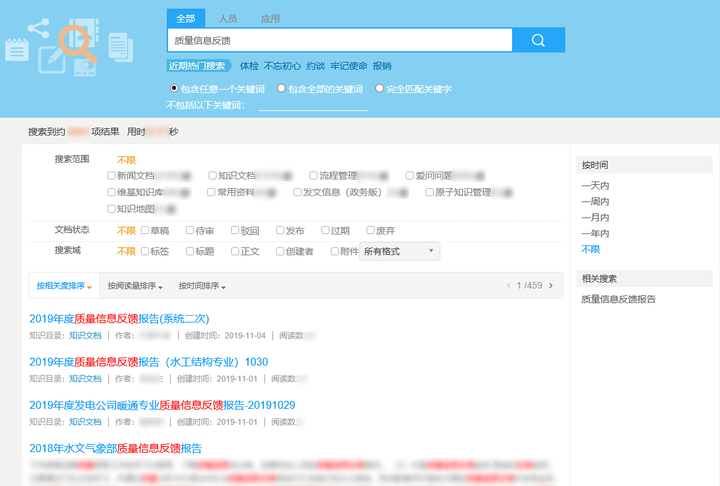Select 不限 in 搜索范围 row

126,160
